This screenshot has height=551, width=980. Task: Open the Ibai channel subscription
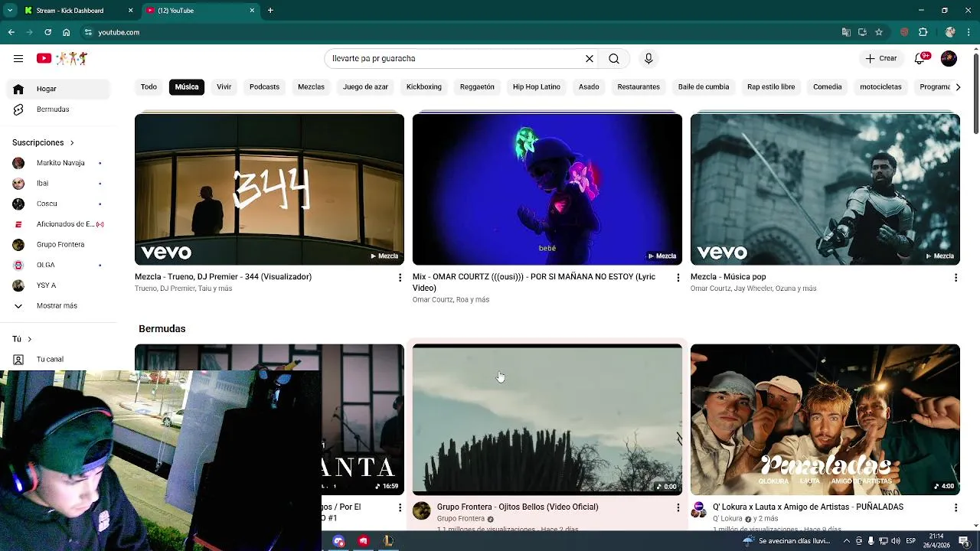tap(60, 183)
